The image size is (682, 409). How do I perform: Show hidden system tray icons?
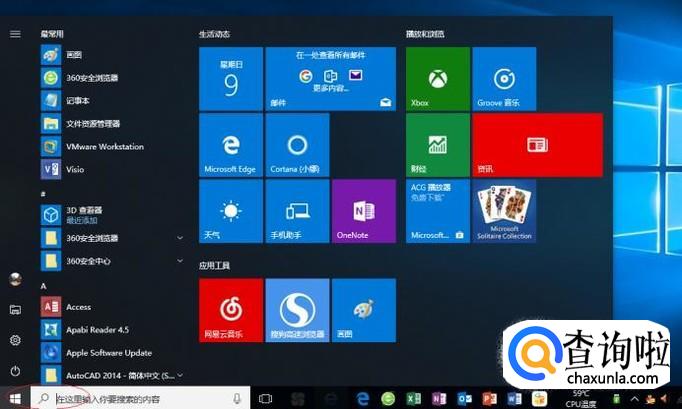tap(635, 399)
